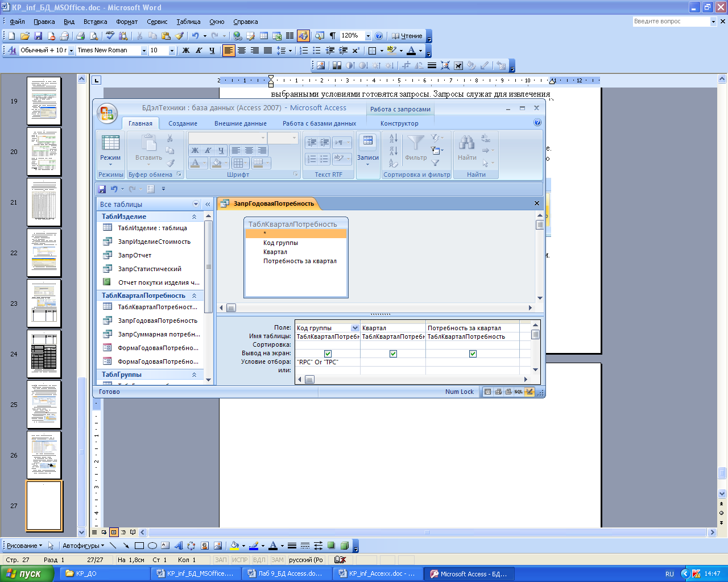Create a new blank Word document
Image resolution: width=728 pixels, height=582 pixels.
click(x=11, y=36)
